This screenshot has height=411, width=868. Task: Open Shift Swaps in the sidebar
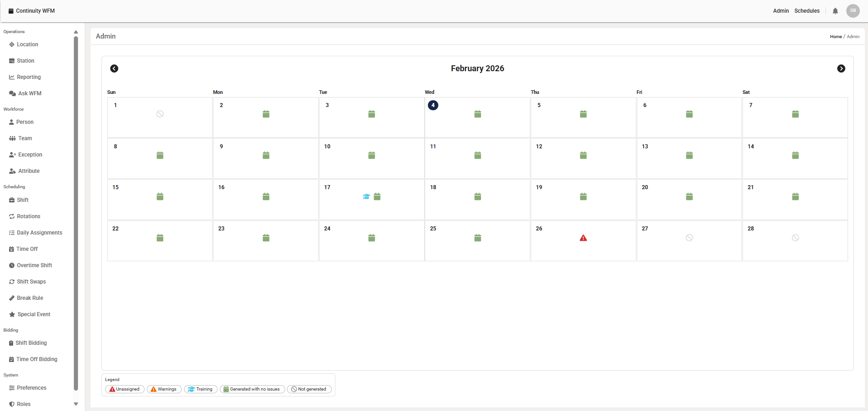coord(27,282)
